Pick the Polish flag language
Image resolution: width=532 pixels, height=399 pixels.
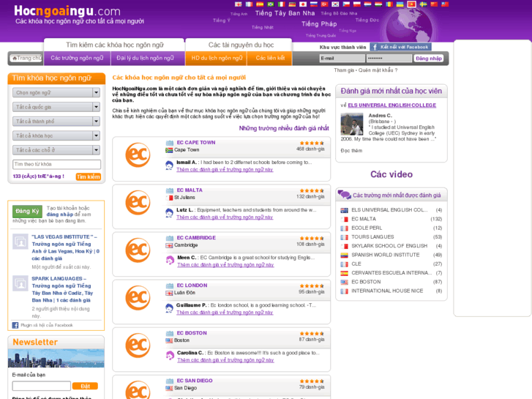357,4
